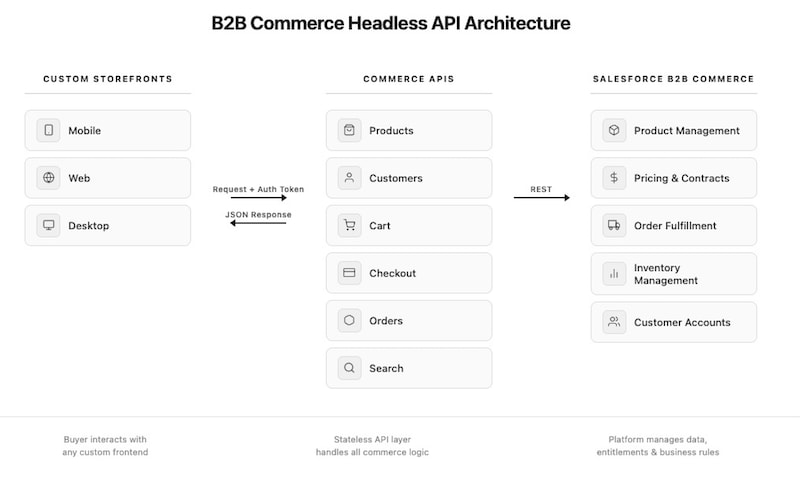Click the Product Management label
The image size is (800, 477).
687,131
